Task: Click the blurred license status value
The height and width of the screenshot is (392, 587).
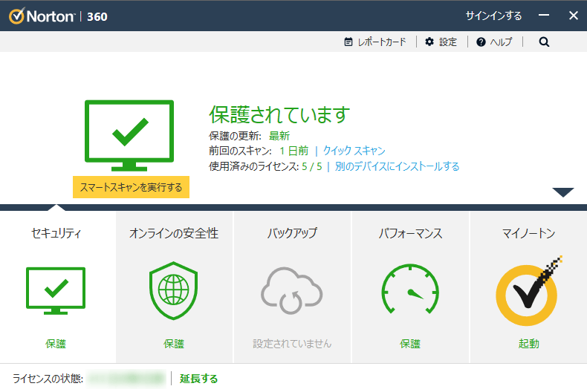Action: [x=126, y=379]
